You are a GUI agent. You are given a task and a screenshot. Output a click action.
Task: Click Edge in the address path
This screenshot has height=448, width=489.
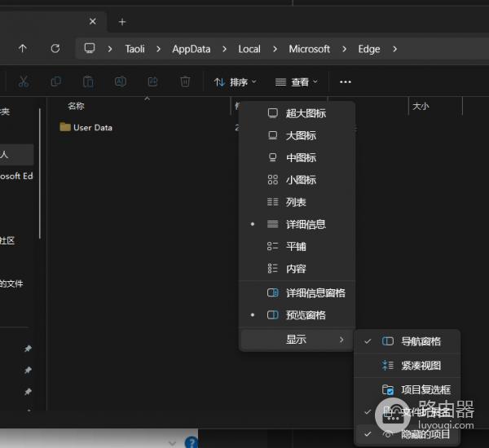369,49
